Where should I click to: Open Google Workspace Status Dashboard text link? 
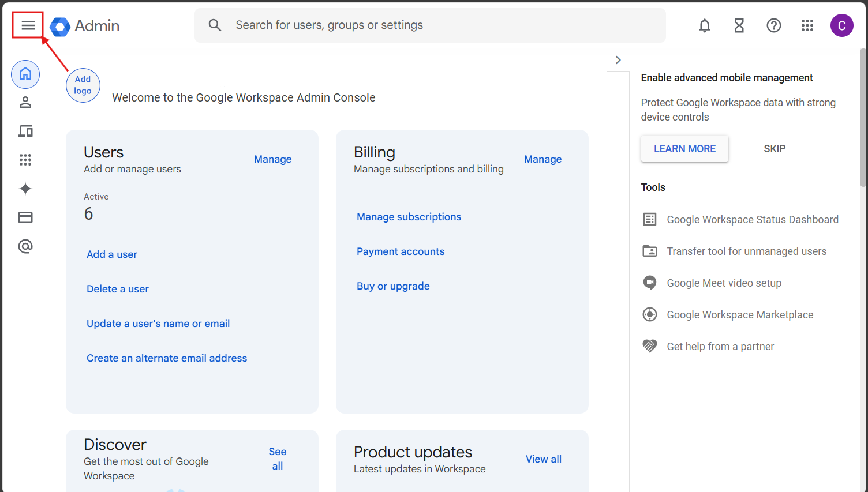coord(753,220)
